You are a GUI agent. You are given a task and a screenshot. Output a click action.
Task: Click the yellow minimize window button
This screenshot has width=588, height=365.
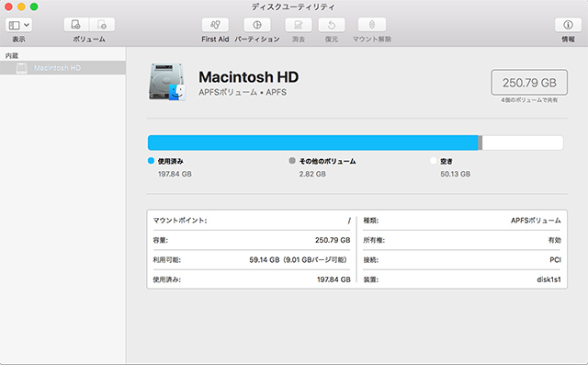pos(21,6)
